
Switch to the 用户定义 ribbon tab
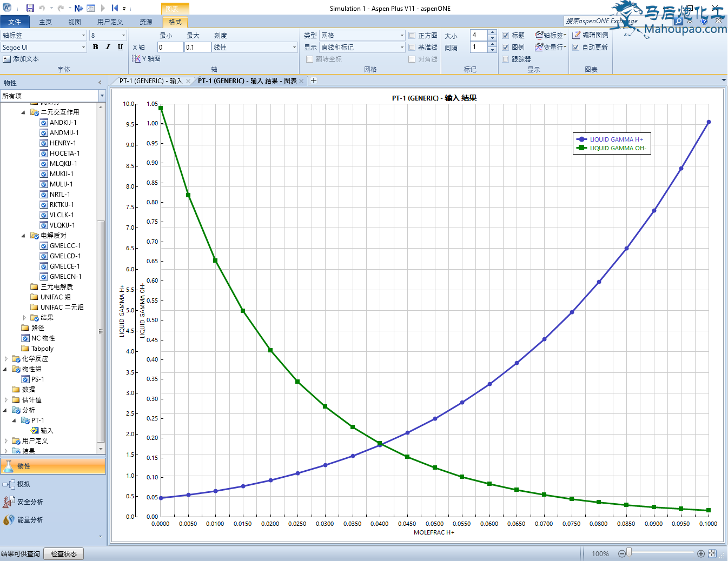(x=110, y=22)
